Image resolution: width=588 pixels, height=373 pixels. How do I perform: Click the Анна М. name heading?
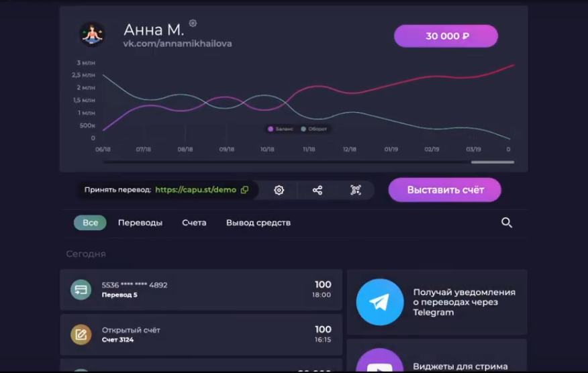(154, 30)
